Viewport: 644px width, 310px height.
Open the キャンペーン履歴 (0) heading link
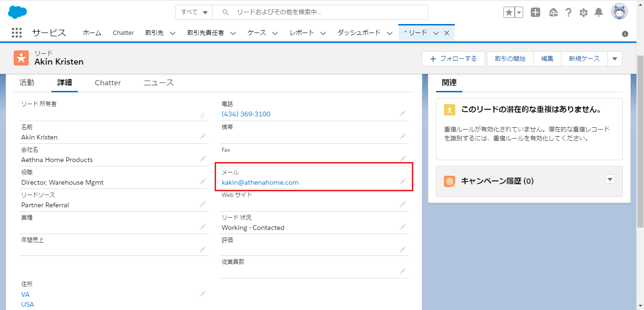497,181
